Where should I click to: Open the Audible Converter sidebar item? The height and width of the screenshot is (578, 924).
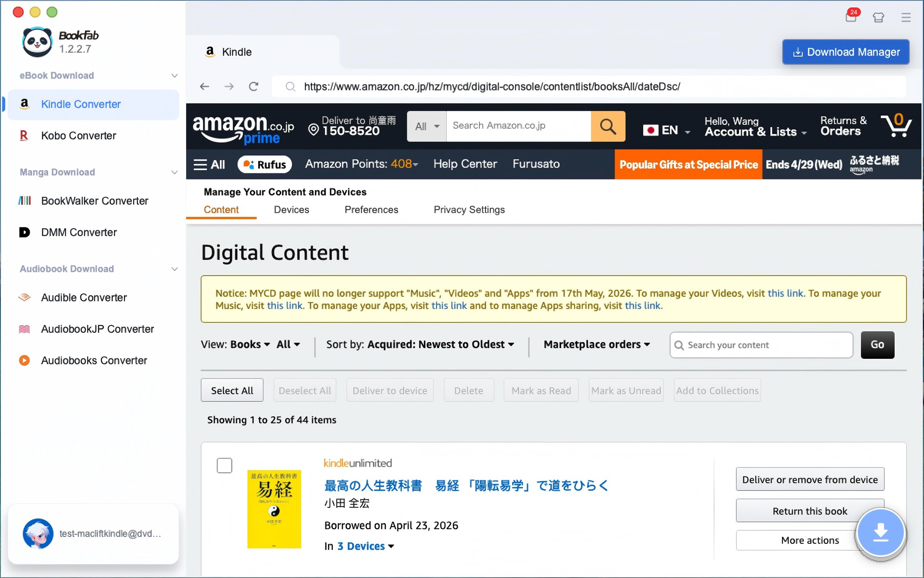[x=93, y=297]
